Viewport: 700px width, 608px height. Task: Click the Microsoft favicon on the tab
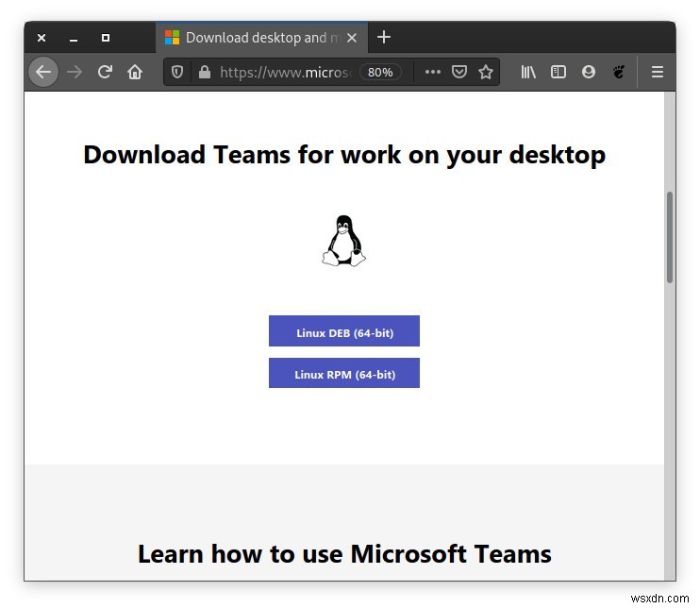tap(172, 38)
